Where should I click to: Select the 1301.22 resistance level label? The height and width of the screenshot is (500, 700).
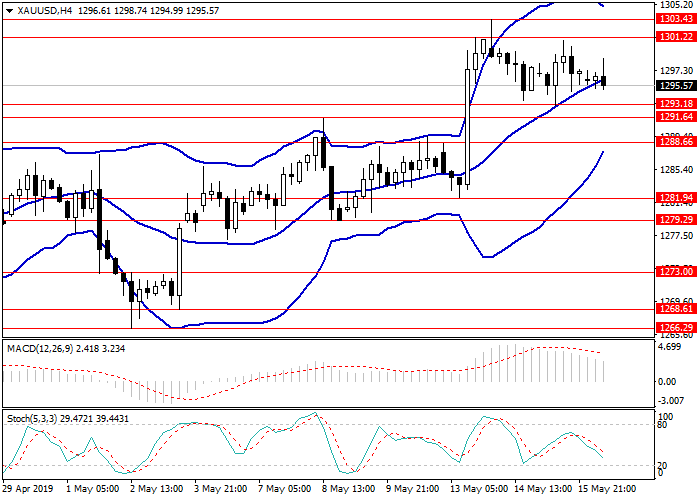pos(677,37)
